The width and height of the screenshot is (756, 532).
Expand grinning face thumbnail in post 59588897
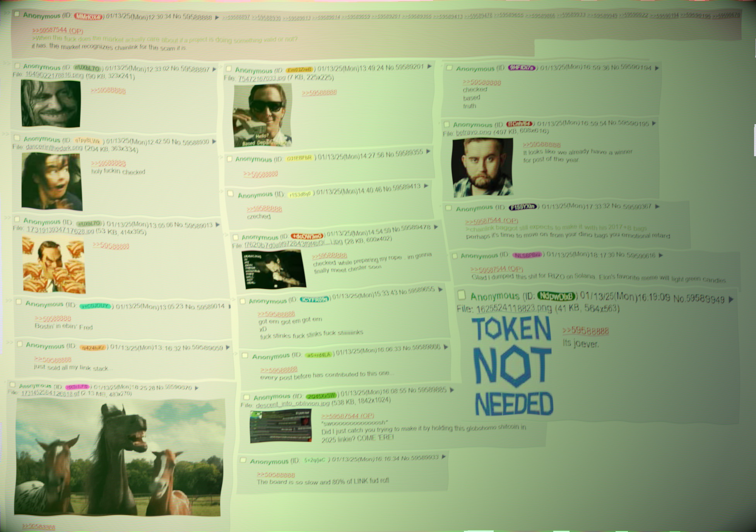click(51, 104)
